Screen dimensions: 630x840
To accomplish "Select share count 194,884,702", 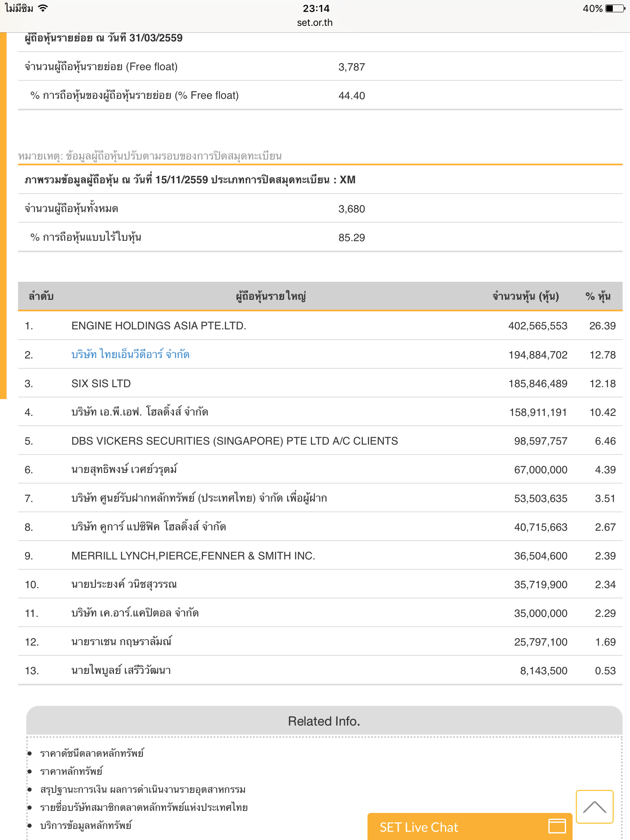I will [x=538, y=355].
